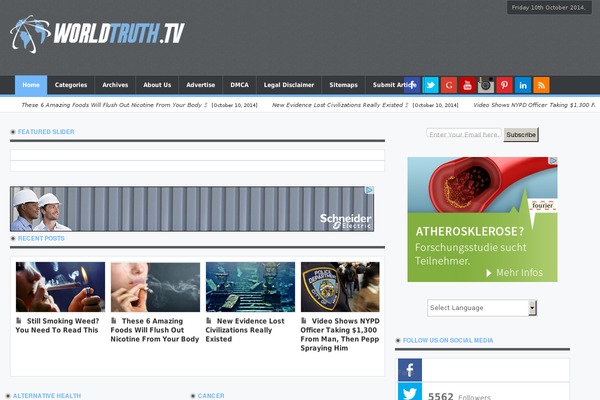Open thumbnail of NYPD police badge
Viewport: 600px width, 400px height.
[x=340, y=287]
